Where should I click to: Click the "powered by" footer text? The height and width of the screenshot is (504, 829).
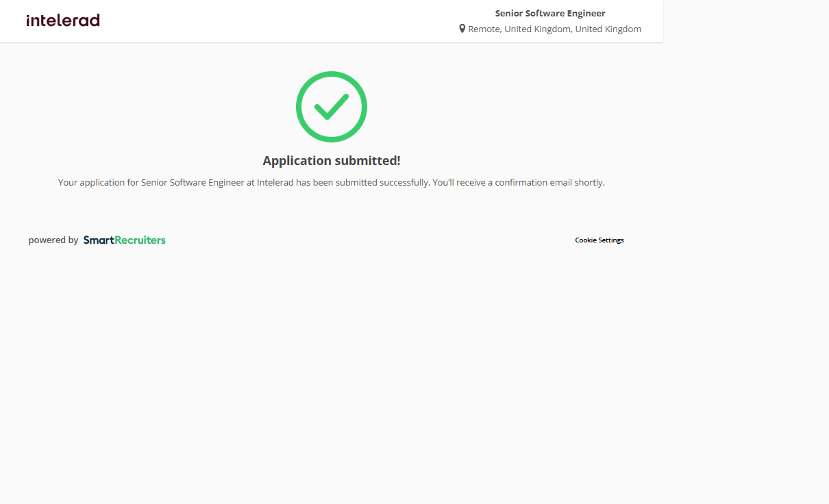click(x=53, y=240)
